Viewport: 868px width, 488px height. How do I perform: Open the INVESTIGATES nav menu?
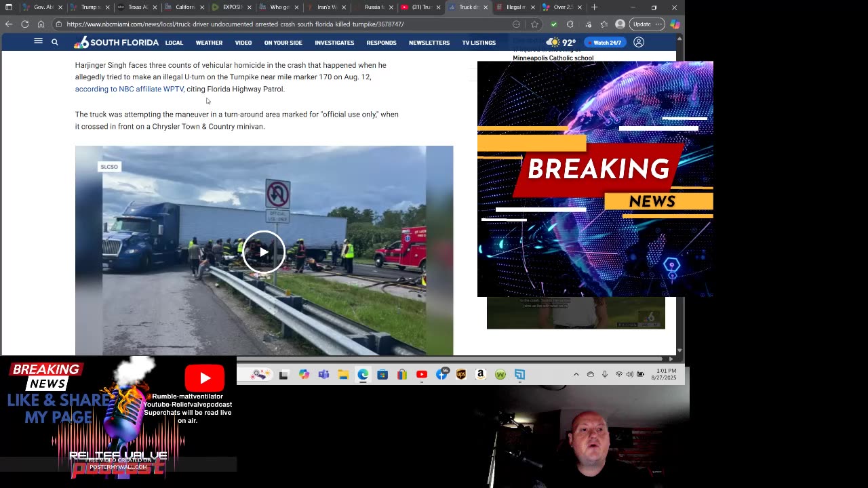pyautogui.click(x=334, y=43)
